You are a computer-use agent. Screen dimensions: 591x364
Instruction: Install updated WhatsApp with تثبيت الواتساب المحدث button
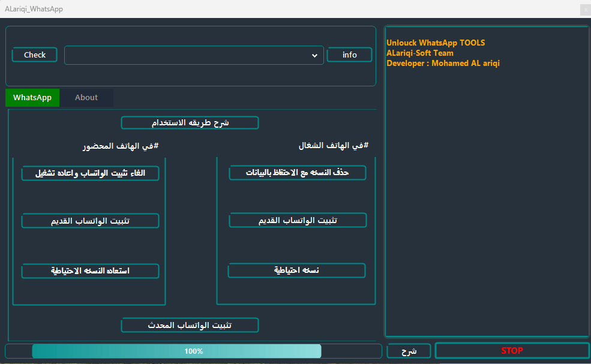tap(190, 325)
